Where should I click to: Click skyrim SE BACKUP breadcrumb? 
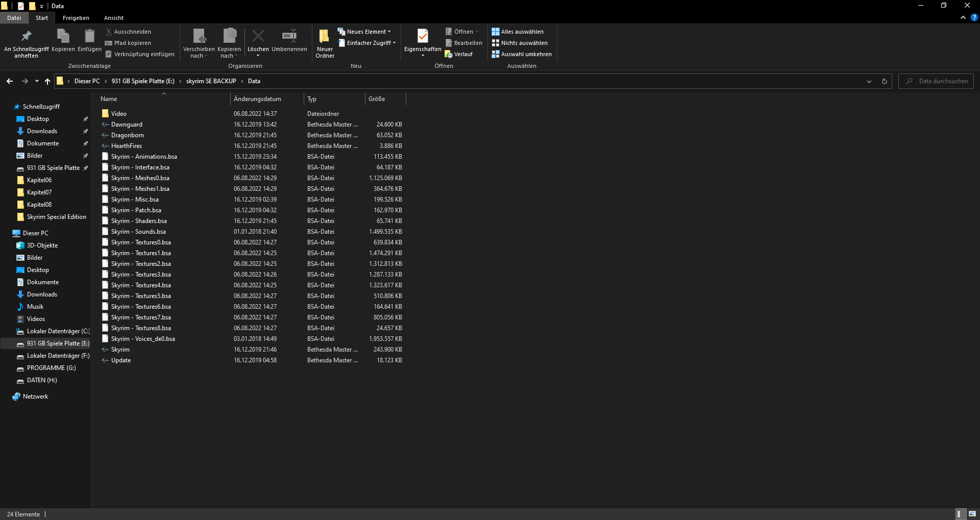211,81
